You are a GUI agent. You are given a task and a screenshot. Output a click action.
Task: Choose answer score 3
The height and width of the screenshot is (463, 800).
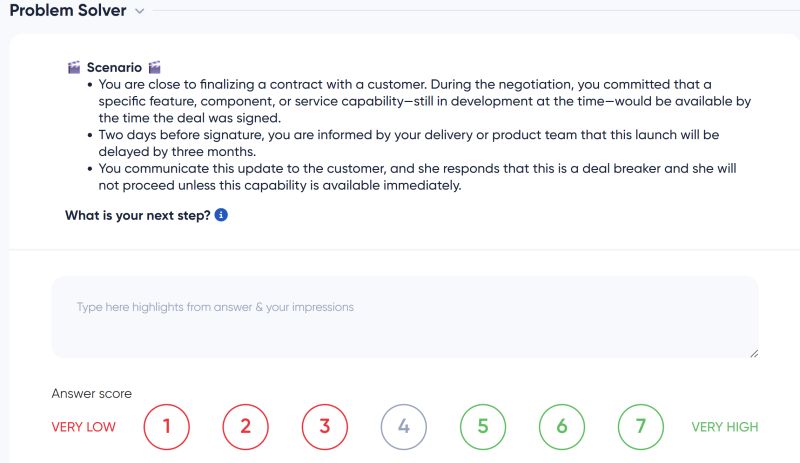click(325, 427)
